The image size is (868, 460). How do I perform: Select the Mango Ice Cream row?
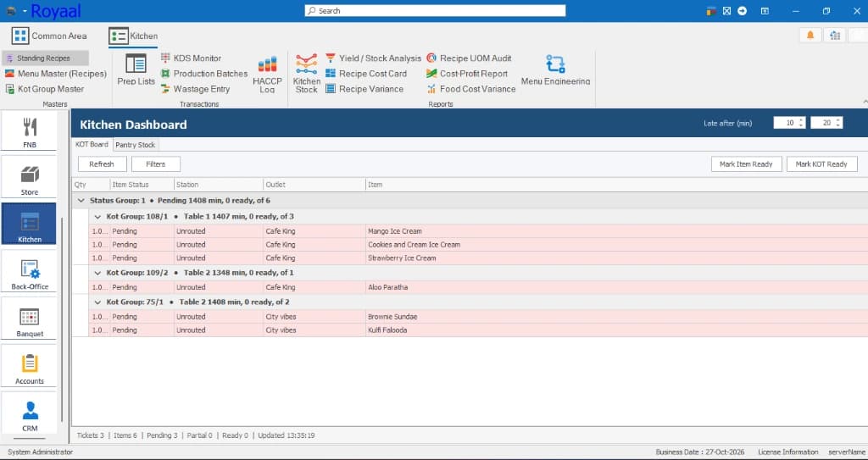[x=478, y=231]
